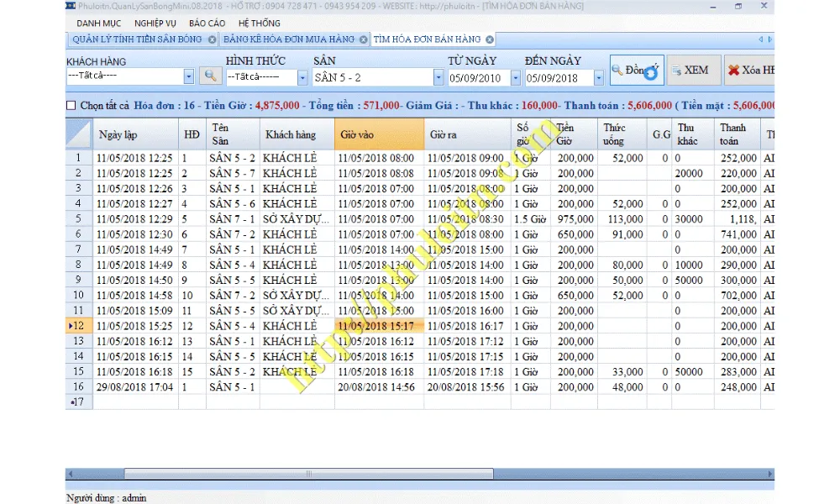
Task: Click Ngày lập cell 29/08/2018 17:04
Action: (135, 386)
